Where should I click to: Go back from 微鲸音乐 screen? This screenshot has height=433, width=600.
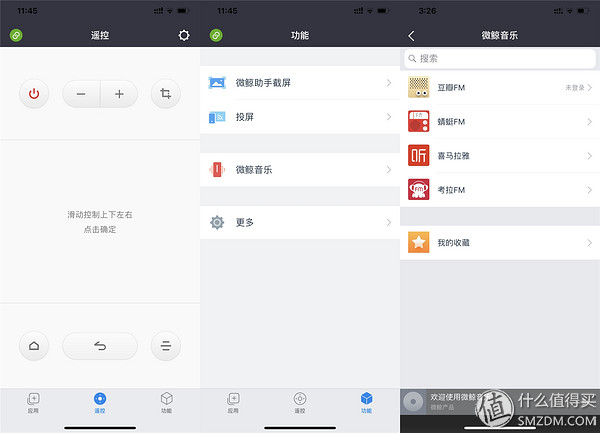coord(411,36)
